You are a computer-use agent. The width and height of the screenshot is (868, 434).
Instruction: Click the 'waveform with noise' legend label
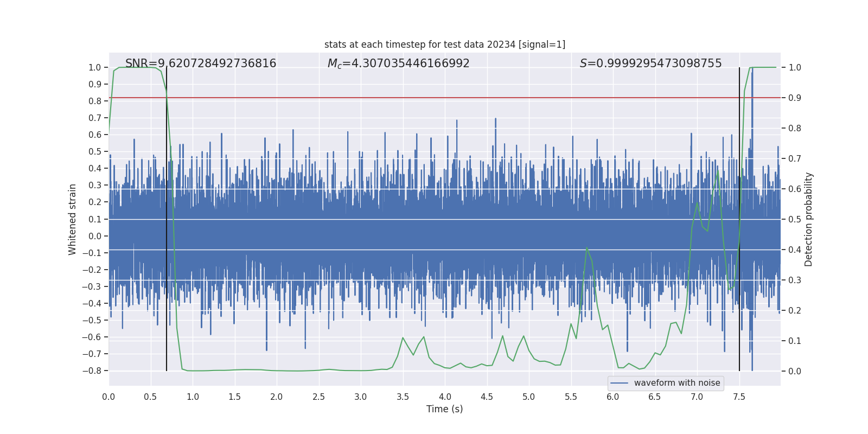[x=676, y=383]
